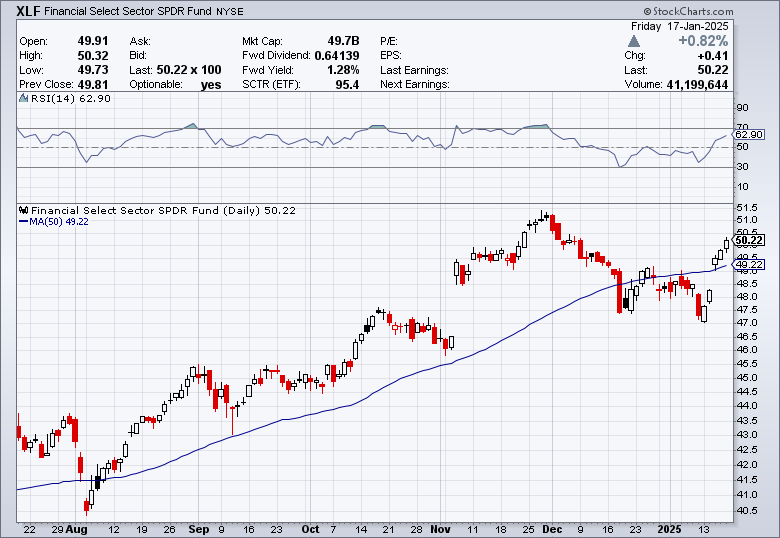Click the Next Earnings label

click(x=414, y=85)
